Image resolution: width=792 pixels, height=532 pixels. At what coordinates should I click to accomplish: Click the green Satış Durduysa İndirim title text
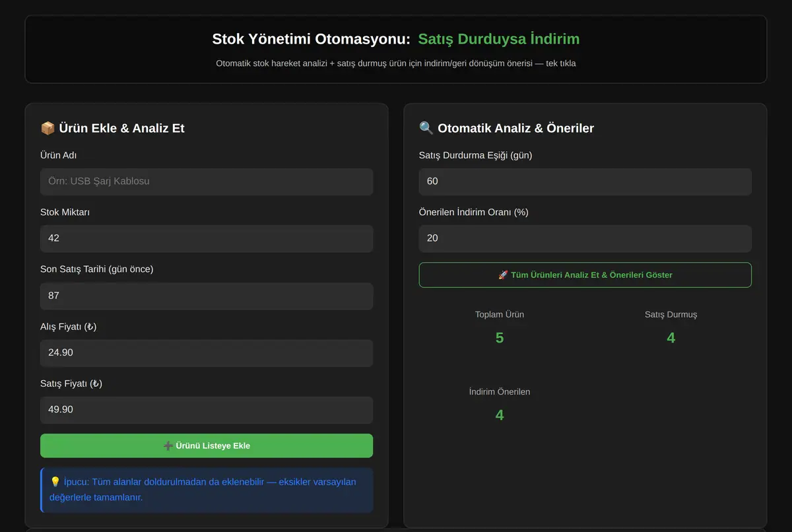point(499,39)
